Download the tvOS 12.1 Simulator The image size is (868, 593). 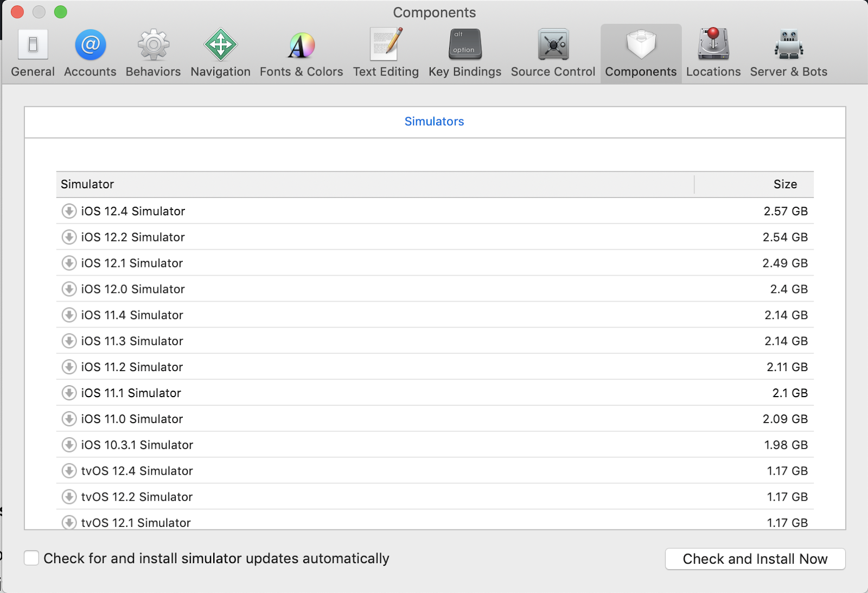click(69, 522)
